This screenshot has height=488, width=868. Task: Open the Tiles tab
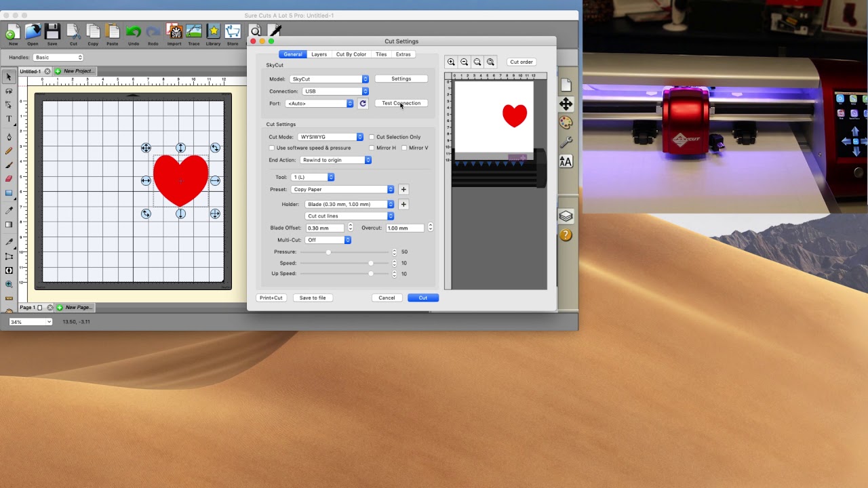[x=381, y=54]
